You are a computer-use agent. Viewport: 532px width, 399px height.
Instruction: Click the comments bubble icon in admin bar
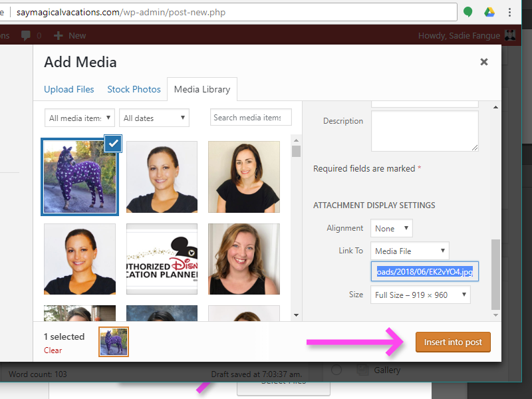(x=25, y=36)
